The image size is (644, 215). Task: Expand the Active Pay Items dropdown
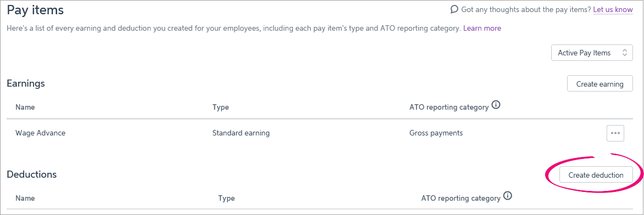(x=592, y=53)
